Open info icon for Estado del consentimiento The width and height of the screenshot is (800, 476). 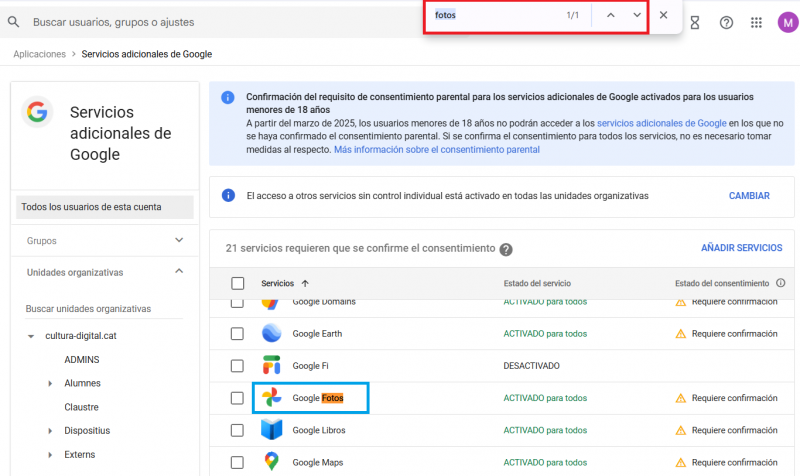[780, 283]
